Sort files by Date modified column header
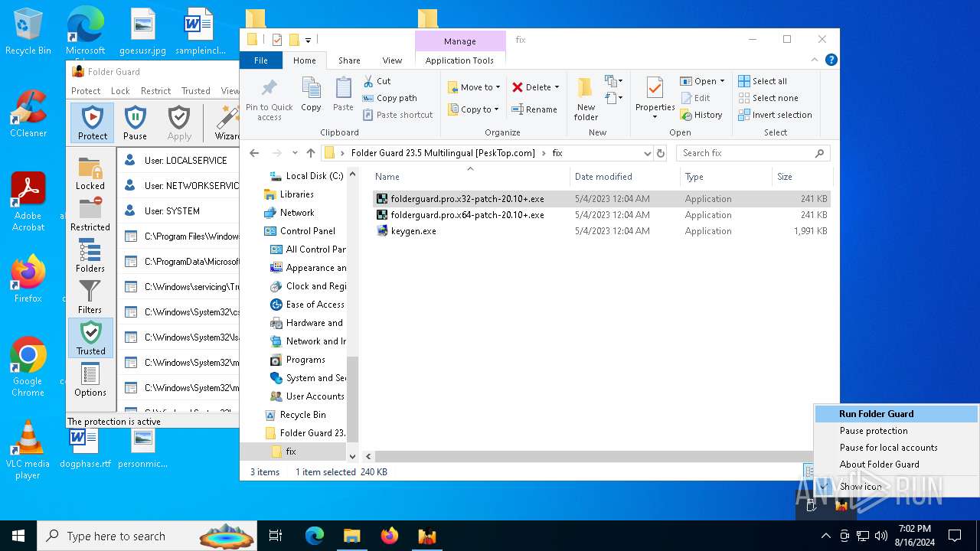980x551 pixels. coord(626,177)
